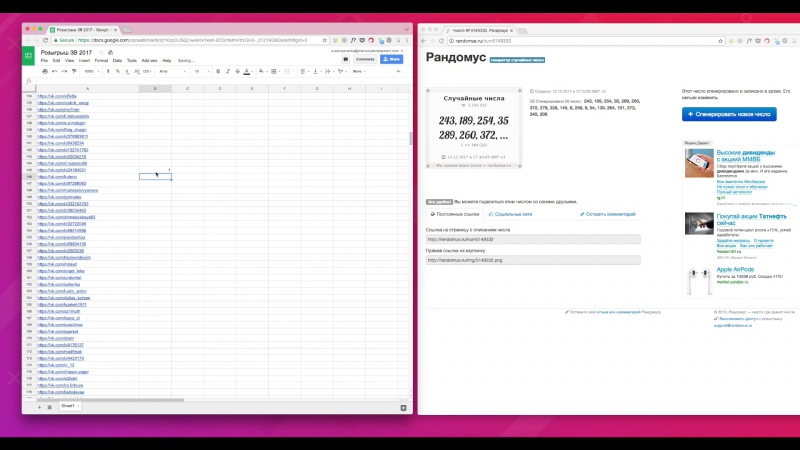Open the Arial font dropdown
The width and height of the screenshot is (800, 450).
172,71
